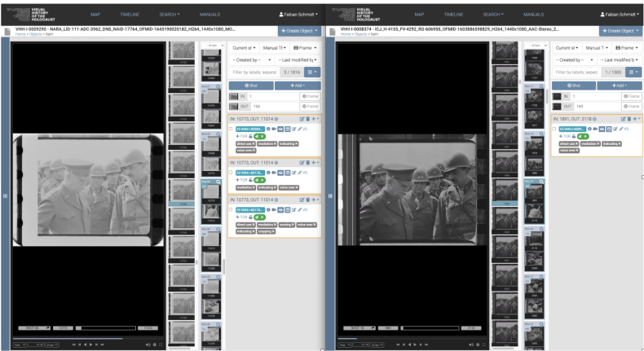This screenshot has height=351, width=644.
Task: Toggle eye visibility on right window annotation
Action: [x=602, y=129]
